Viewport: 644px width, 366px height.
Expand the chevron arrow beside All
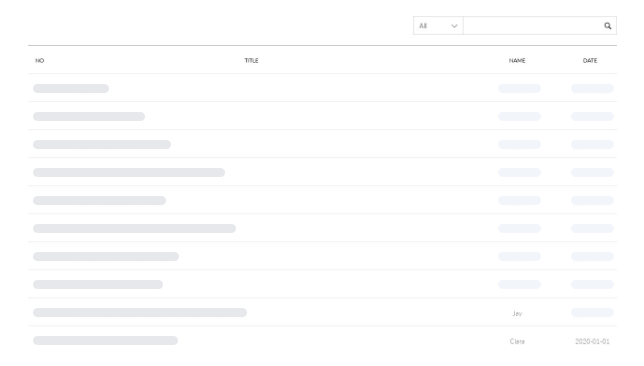click(x=454, y=26)
